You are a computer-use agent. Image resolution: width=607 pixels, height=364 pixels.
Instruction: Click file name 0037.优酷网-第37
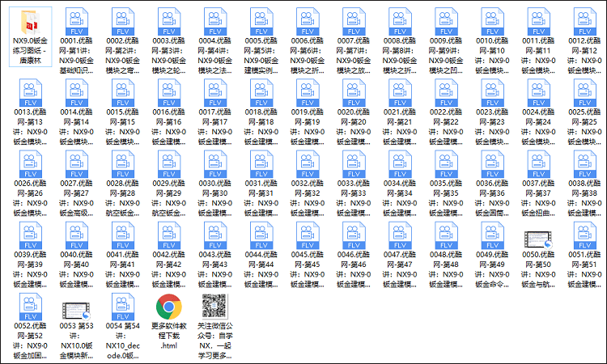pyautogui.click(x=538, y=197)
